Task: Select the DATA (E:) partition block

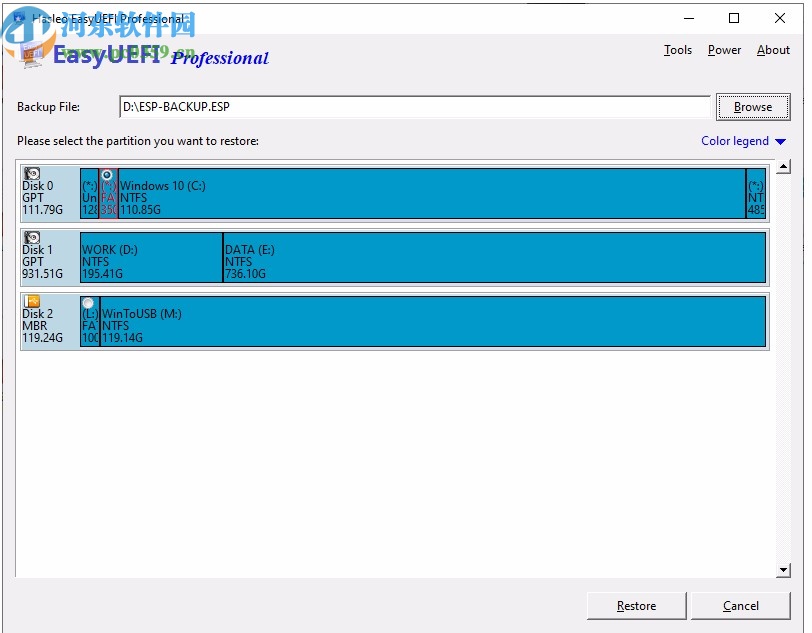Action: [x=495, y=257]
